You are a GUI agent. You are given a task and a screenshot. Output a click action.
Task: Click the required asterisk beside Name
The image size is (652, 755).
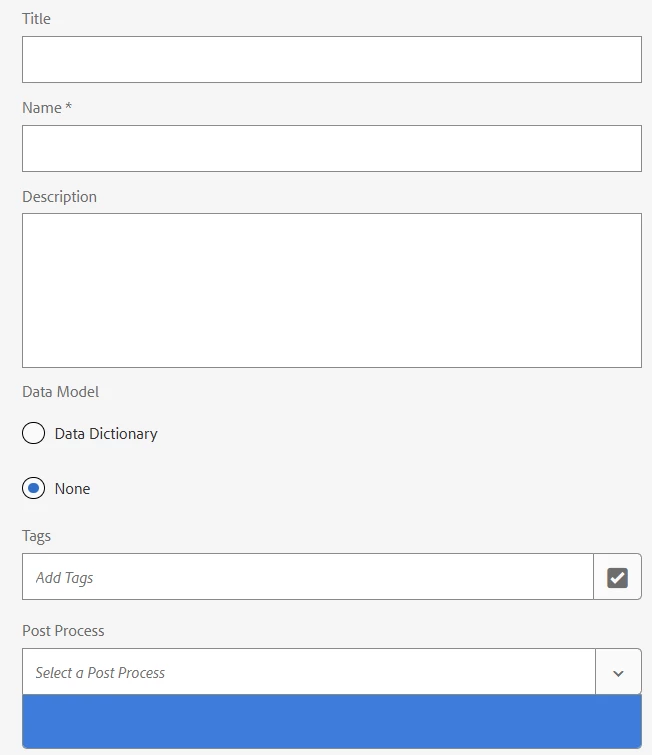(x=68, y=105)
